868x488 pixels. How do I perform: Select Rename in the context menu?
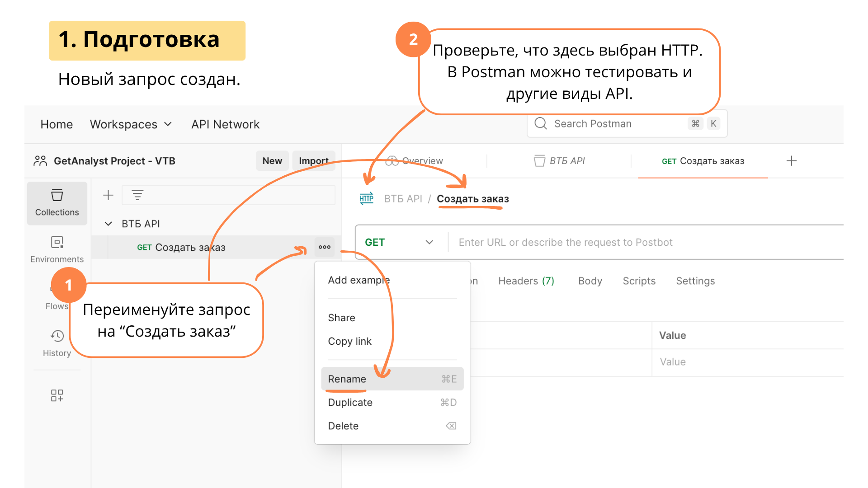tap(392, 379)
